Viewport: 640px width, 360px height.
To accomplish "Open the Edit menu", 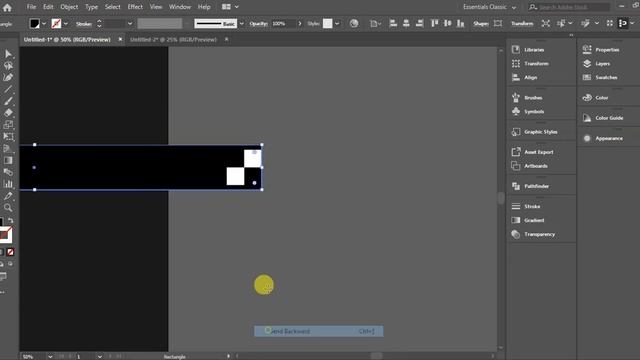I will 48,7.
